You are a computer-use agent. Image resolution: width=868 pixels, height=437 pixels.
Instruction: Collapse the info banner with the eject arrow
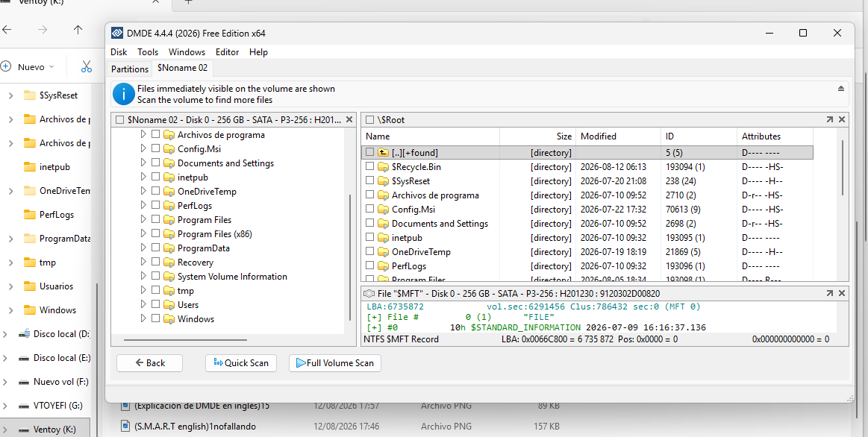(x=841, y=89)
